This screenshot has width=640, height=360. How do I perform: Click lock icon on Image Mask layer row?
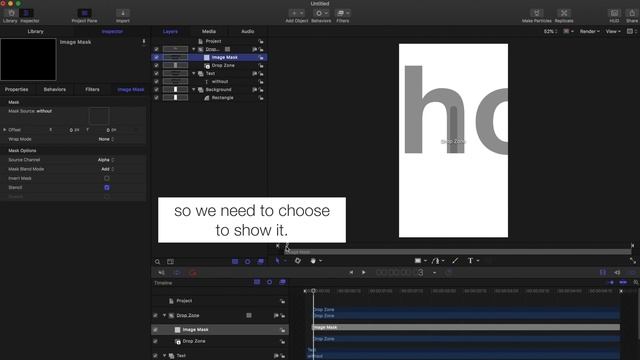pos(261,58)
